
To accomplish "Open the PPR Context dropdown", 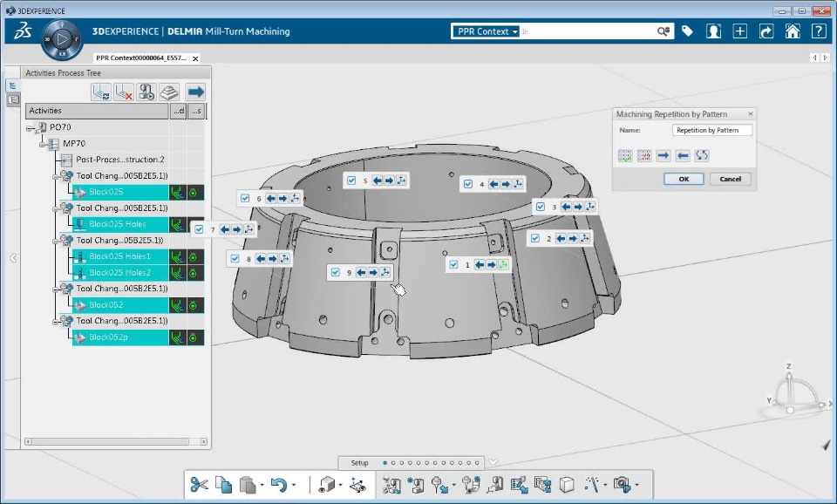I will (x=486, y=31).
